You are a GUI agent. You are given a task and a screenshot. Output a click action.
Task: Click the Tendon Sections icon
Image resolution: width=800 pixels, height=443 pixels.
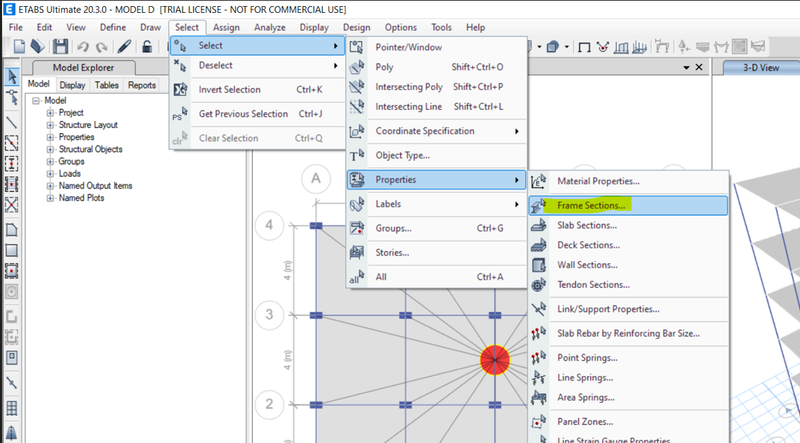coord(538,285)
